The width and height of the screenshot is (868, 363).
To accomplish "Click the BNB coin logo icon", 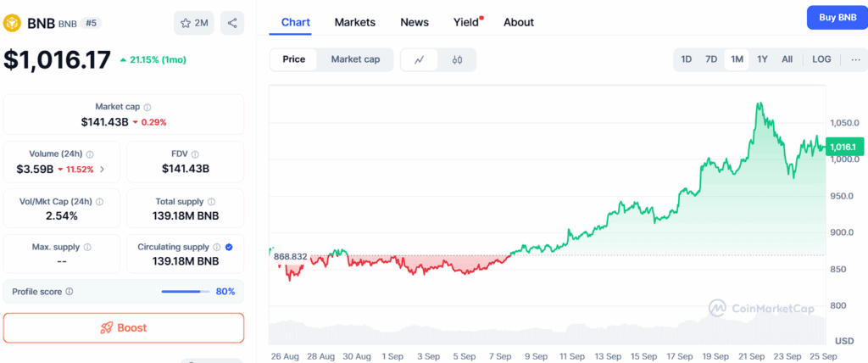I will point(13,23).
